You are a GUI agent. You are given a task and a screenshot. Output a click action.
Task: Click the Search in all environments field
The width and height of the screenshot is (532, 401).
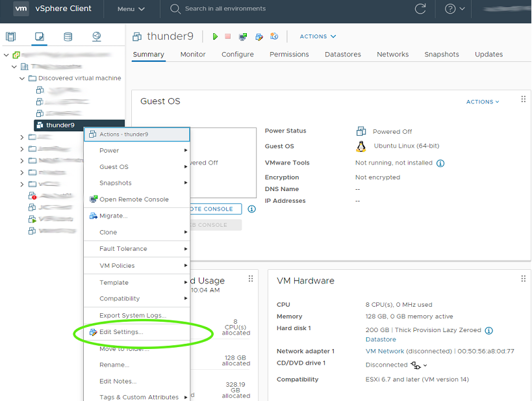click(x=225, y=8)
